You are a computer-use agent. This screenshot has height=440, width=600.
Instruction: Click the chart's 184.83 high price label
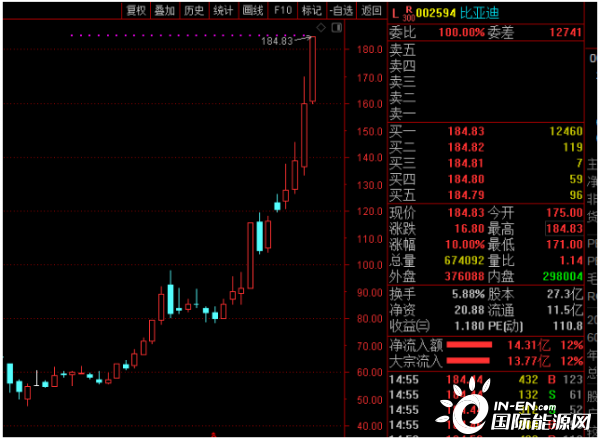(277, 41)
